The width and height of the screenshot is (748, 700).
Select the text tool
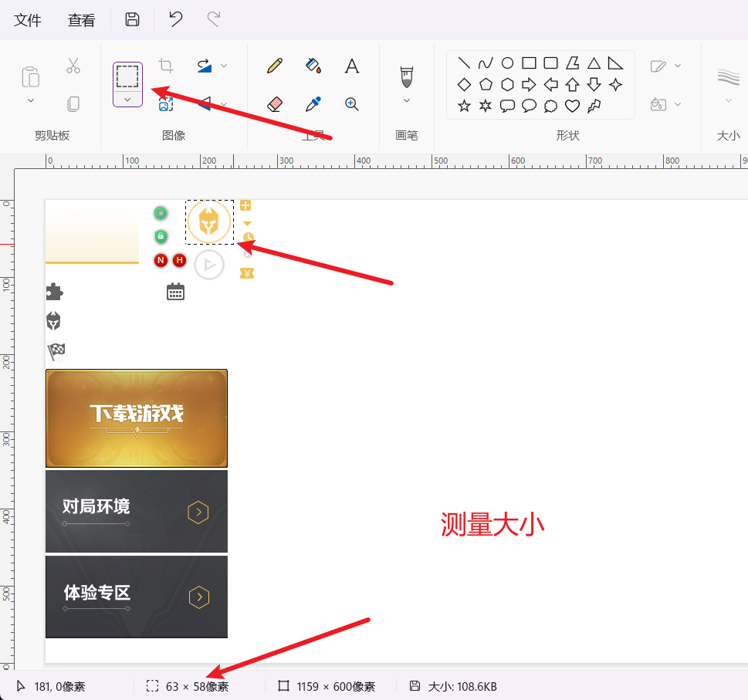(351, 66)
